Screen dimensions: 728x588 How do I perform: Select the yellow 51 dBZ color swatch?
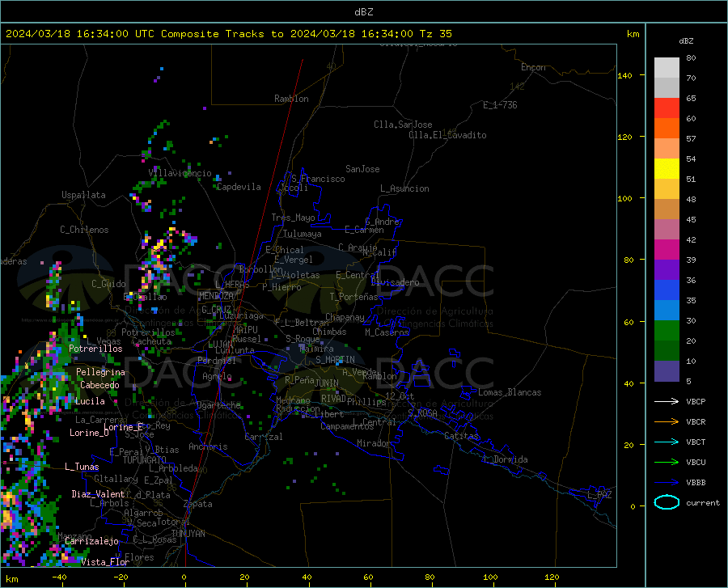pyautogui.click(x=667, y=169)
